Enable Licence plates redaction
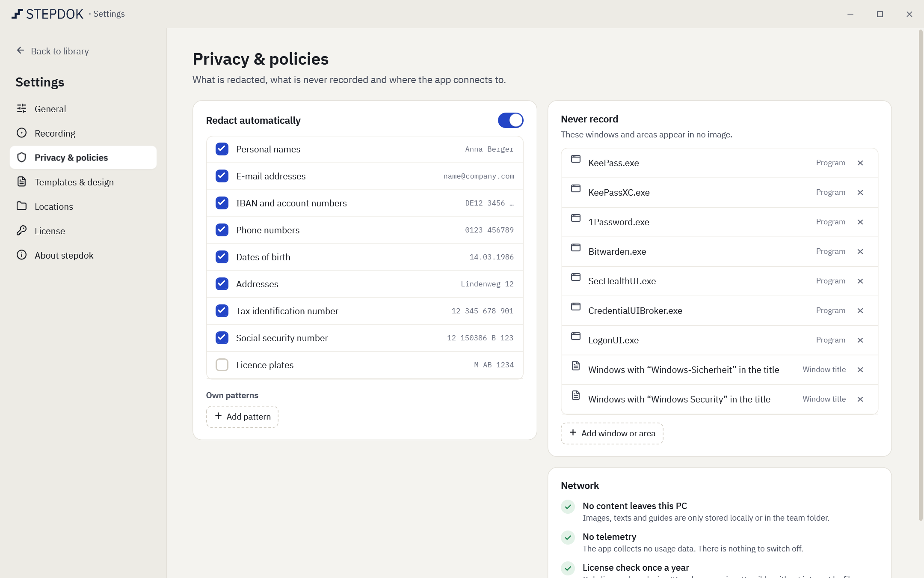 [x=222, y=365]
